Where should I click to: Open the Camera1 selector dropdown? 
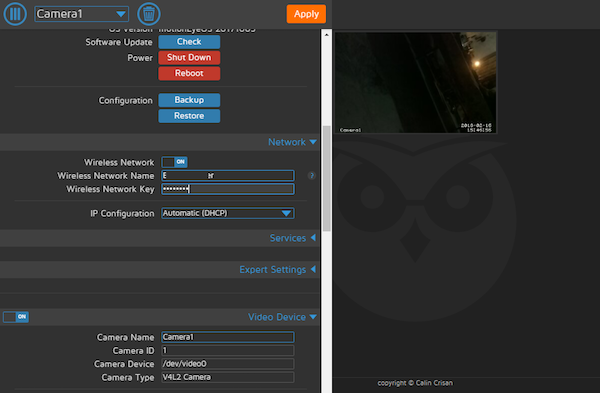point(82,14)
